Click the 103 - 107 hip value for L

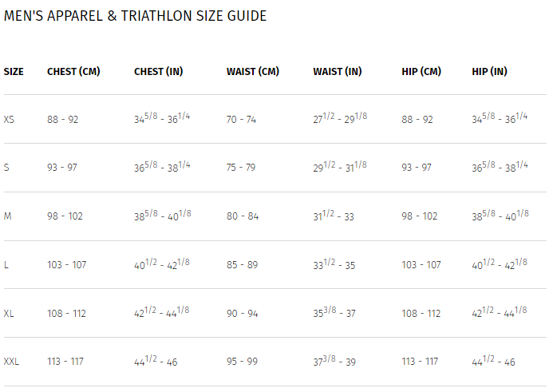coord(421,264)
